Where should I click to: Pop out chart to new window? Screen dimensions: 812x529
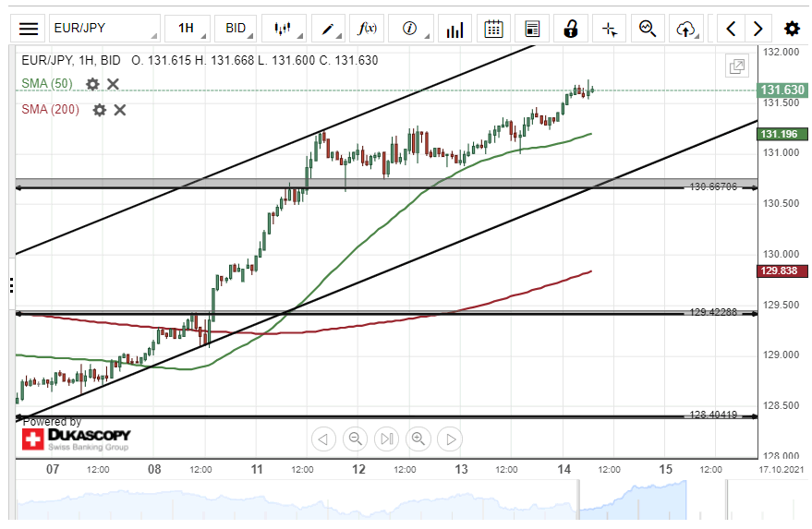pos(736,66)
